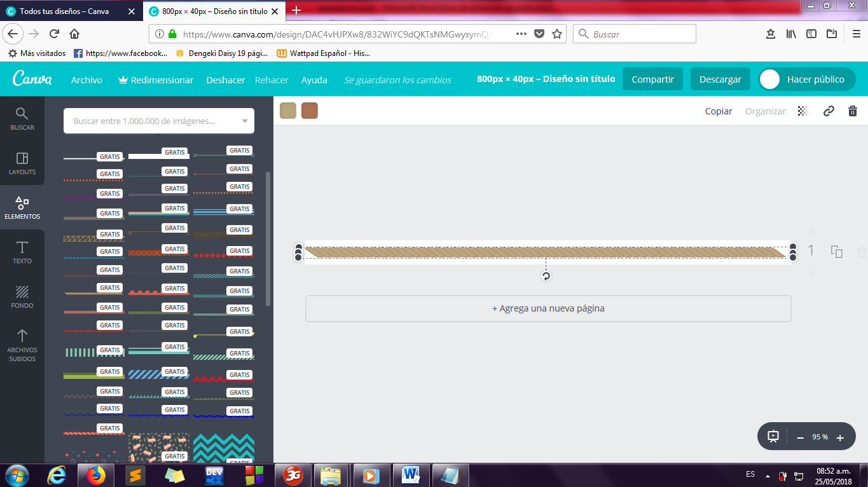Open the Archivo menu
The width and height of the screenshot is (868, 487).
click(86, 80)
